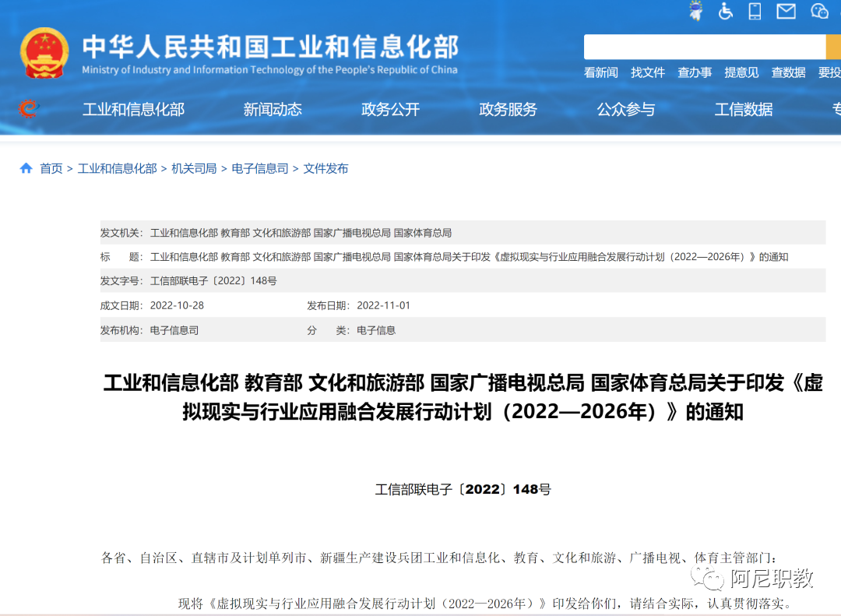The image size is (841, 616).
Task: Click 文件发布 in the breadcrumb
Action: [325, 168]
